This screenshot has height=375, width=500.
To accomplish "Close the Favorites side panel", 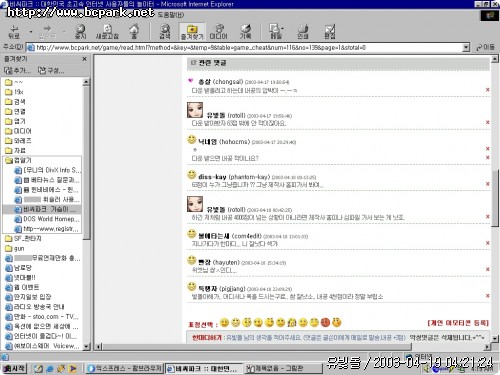I will click(x=84, y=59).
